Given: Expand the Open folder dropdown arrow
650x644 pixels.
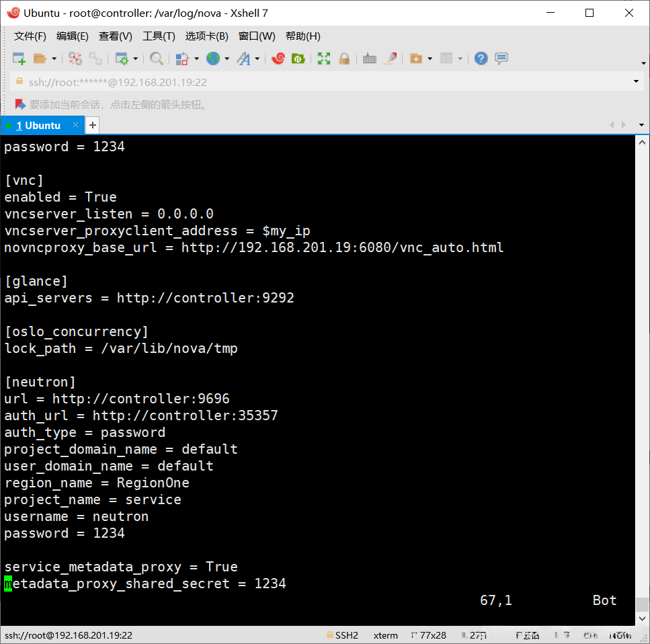Looking at the screenshot, I should (54, 59).
